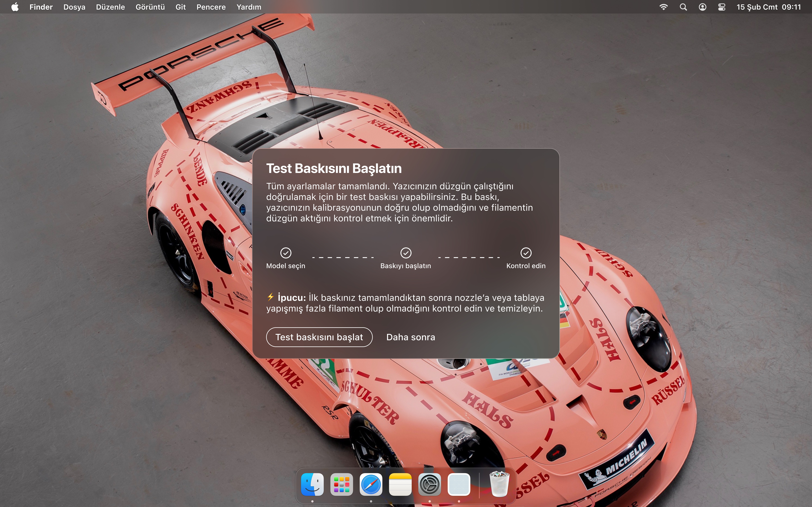Open the Trash in the dock
The image size is (812, 507).
(499, 484)
